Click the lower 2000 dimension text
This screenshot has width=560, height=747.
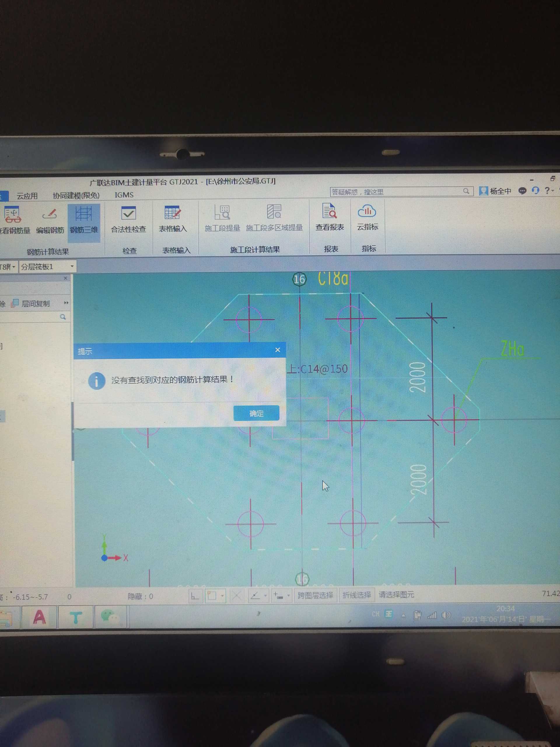(x=418, y=480)
